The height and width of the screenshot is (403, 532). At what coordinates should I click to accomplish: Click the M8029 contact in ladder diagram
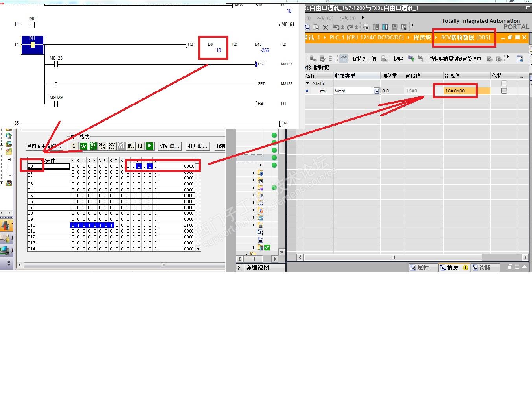[x=56, y=104]
